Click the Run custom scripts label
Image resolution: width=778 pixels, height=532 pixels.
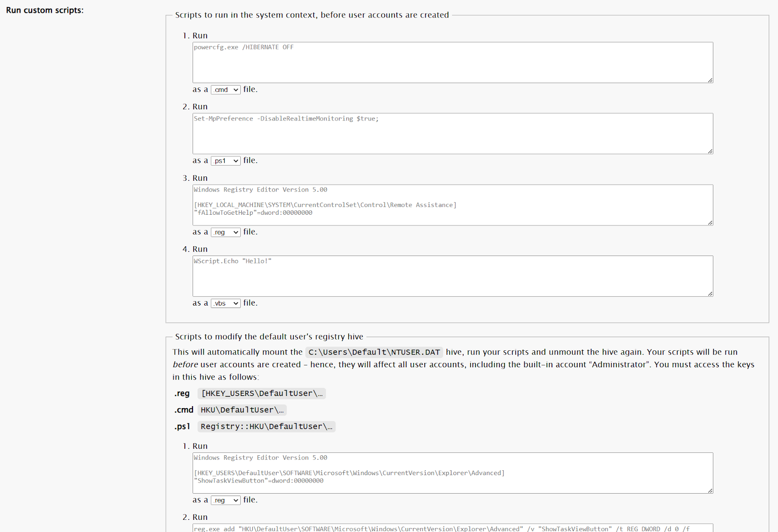tap(44, 10)
